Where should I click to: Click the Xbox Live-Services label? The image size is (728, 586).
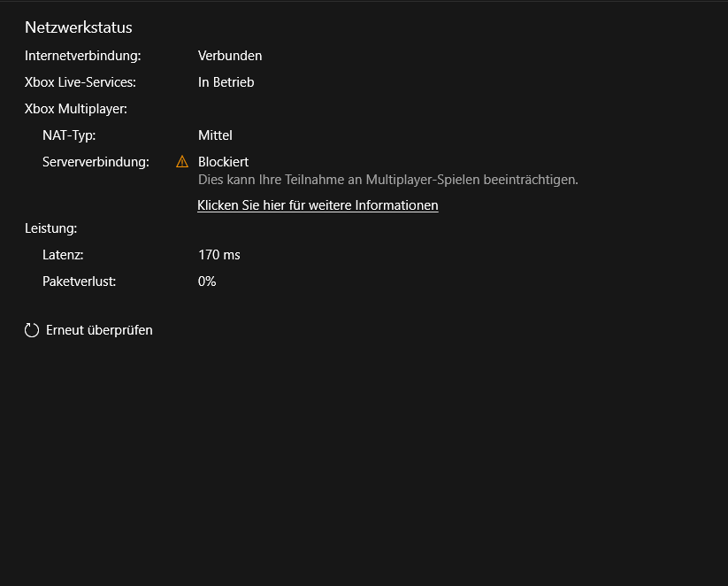click(x=80, y=82)
